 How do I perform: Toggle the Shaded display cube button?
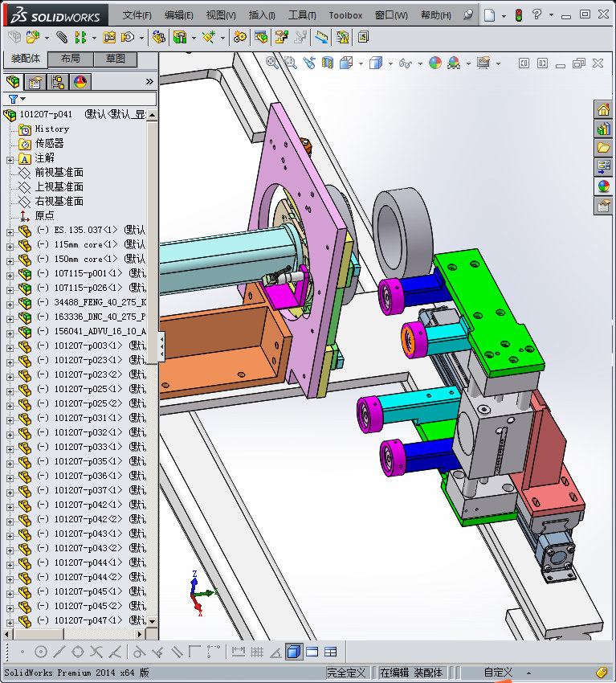click(294, 652)
